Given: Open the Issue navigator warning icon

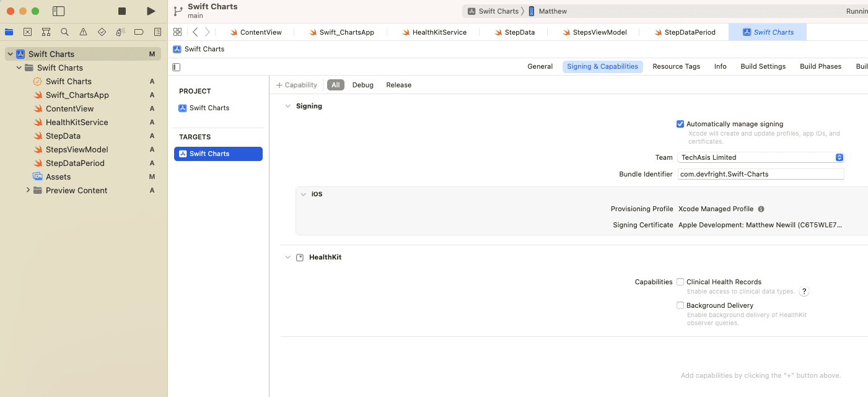Looking at the screenshot, I should click(x=83, y=32).
